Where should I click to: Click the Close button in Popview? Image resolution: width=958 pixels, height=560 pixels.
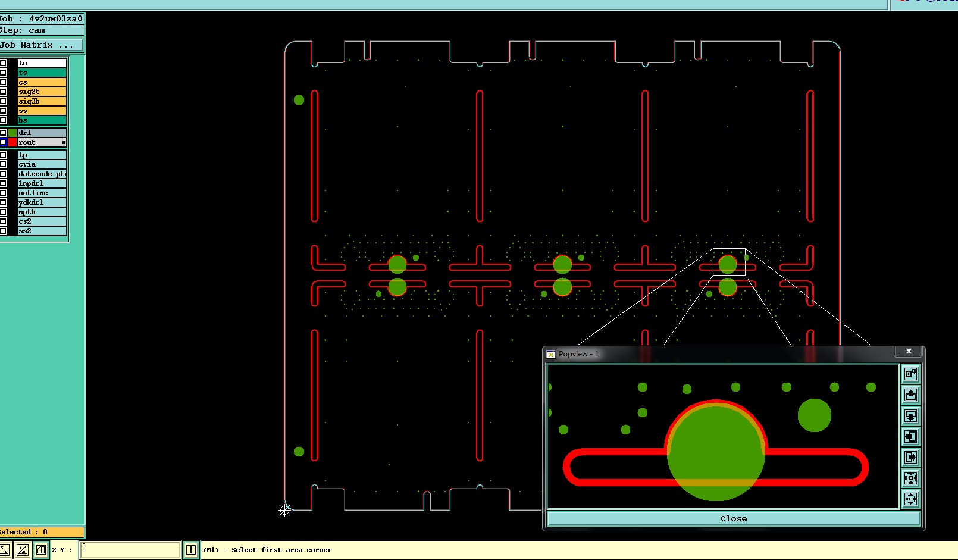(733, 518)
